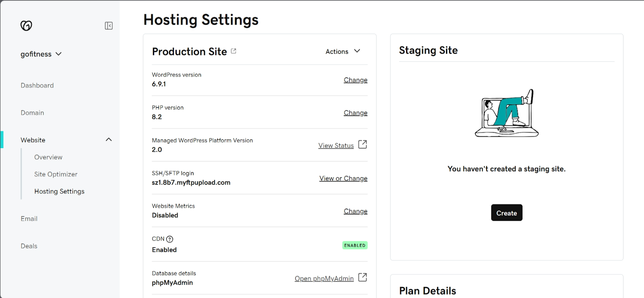Create a staging site

coord(507,213)
